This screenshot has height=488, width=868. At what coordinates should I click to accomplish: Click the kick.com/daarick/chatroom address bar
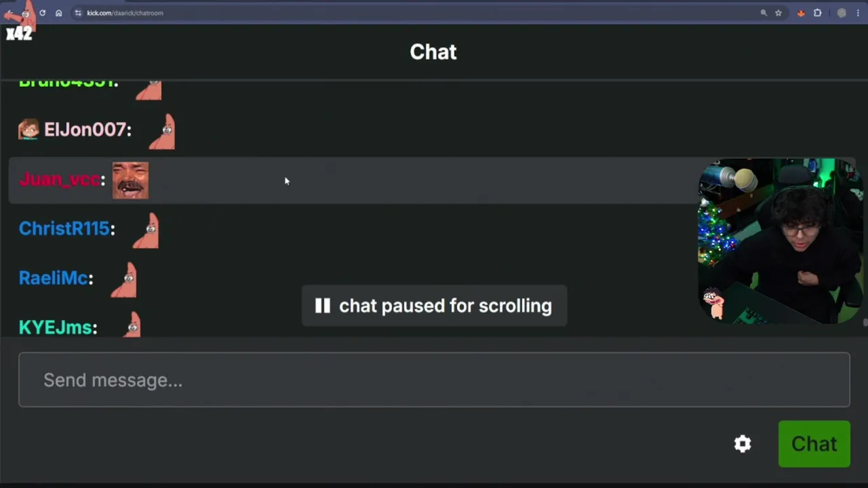[x=125, y=13]
